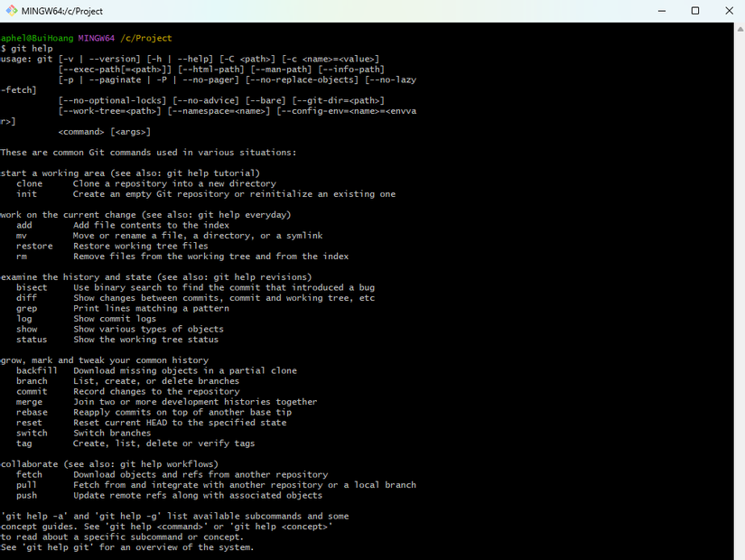Image resolution: width=745 pixels, height=560 pixels.
Task: Click heading 'work on the current change'
Action: 68,215
